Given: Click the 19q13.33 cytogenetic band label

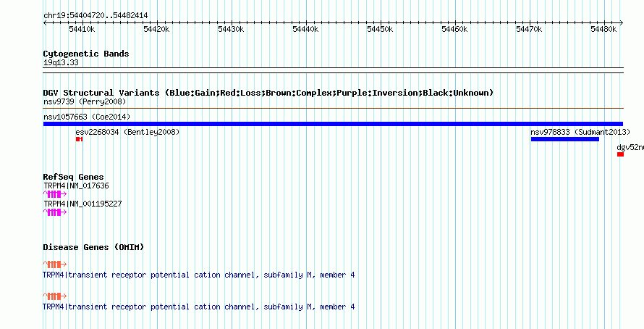Looking at the screenshot, I should 61,63.
